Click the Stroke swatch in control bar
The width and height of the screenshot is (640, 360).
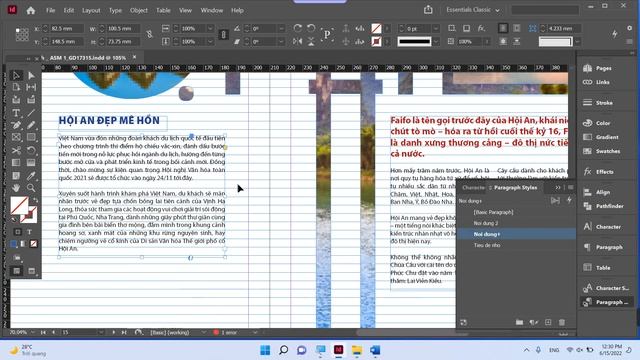pos(376,42)
